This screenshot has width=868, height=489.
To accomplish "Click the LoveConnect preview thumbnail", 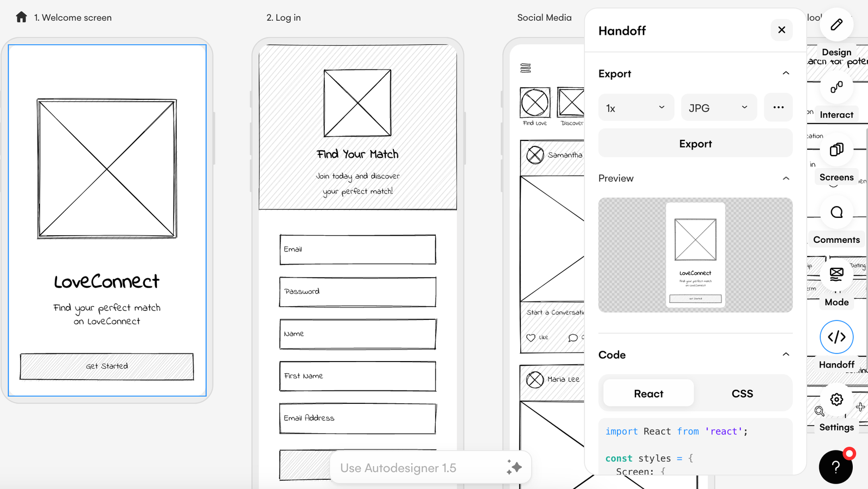I will click(695, 255).
